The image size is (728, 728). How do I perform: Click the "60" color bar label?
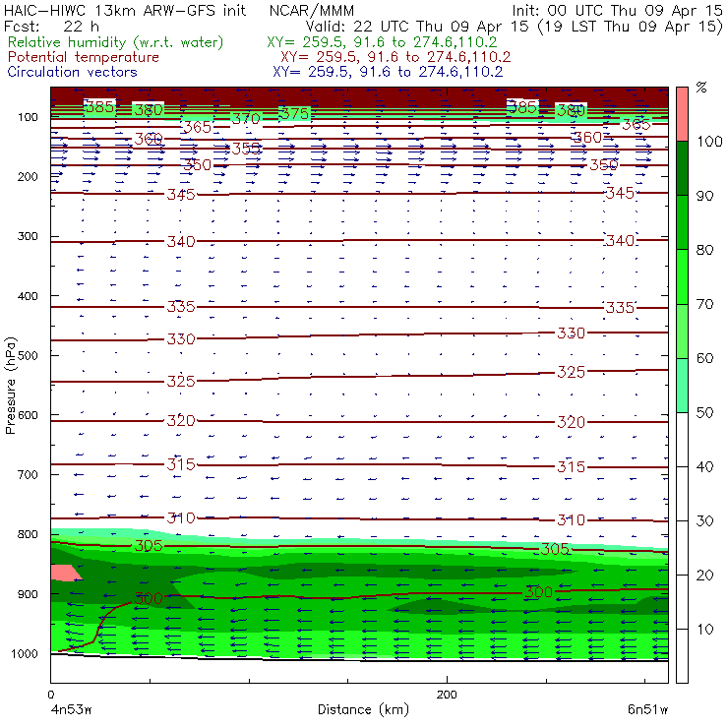[x=704, y=358]
